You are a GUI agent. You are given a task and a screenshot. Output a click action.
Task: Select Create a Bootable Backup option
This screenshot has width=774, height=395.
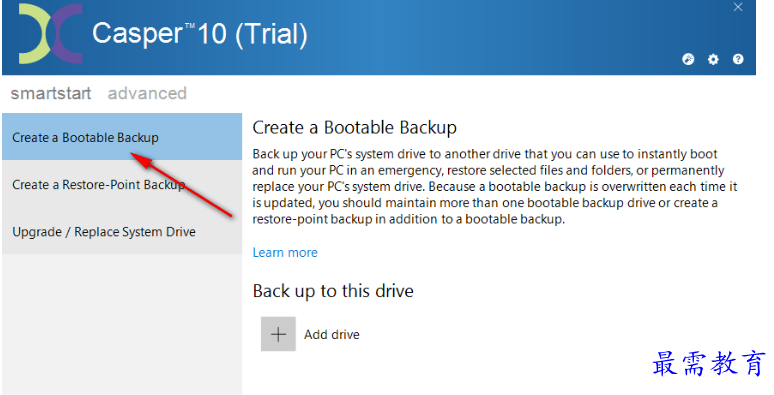coord(122,137)
